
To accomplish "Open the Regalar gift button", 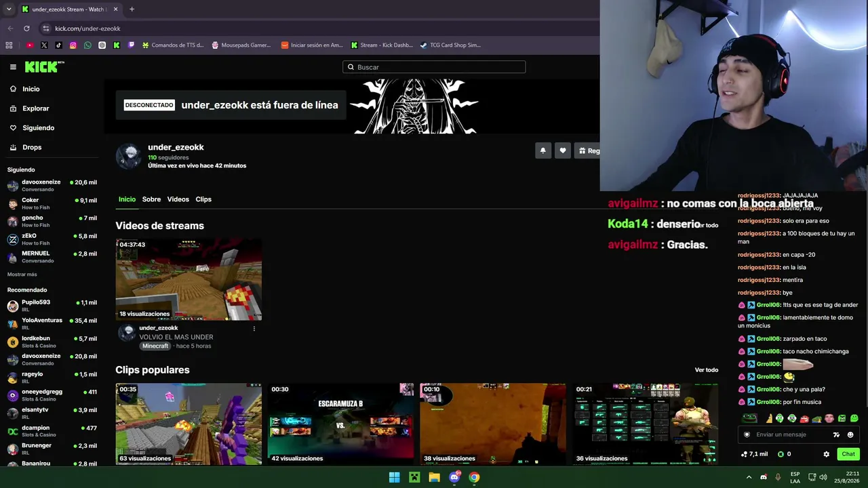I will [x=587, y=151].
